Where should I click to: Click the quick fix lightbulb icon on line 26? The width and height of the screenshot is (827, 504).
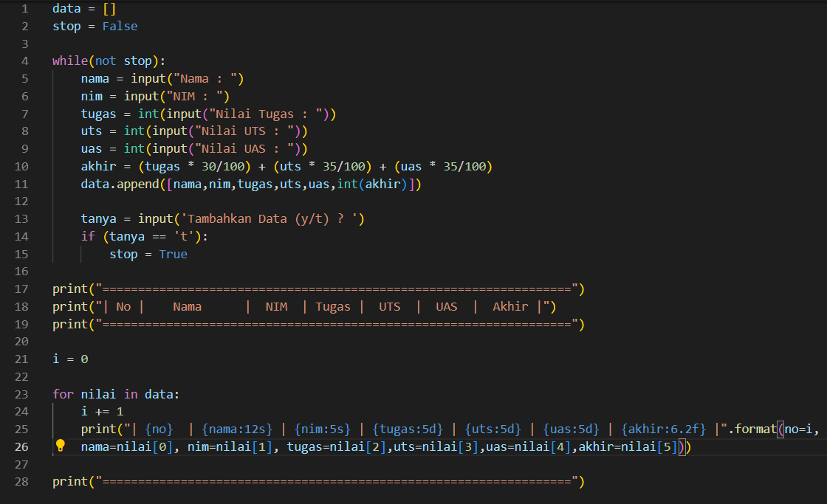61,446
